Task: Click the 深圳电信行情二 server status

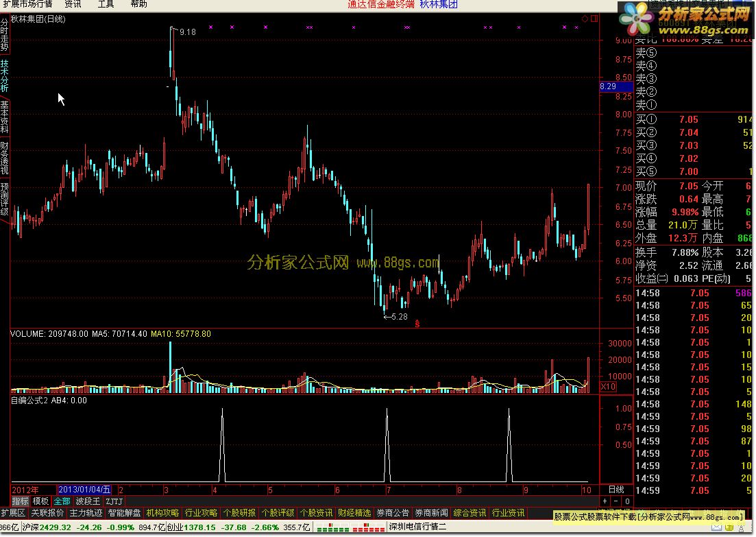Action: (417, 527)
